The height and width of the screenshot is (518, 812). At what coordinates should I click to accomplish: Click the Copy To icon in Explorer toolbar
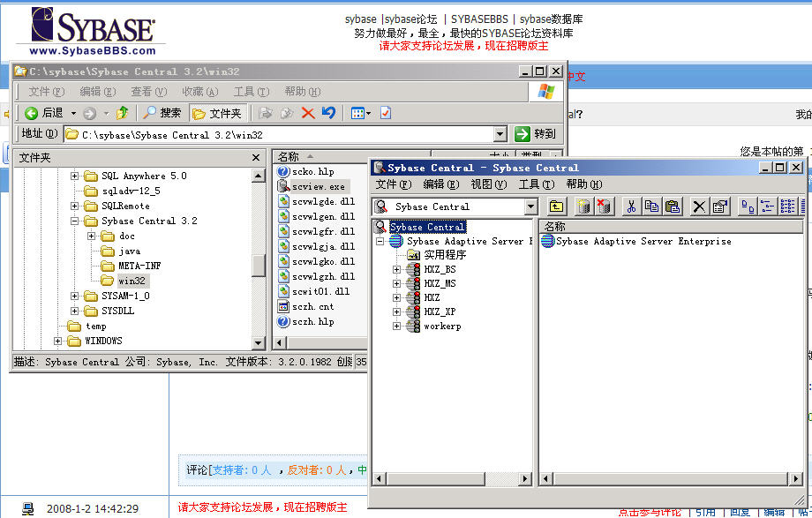pos(287,113)
